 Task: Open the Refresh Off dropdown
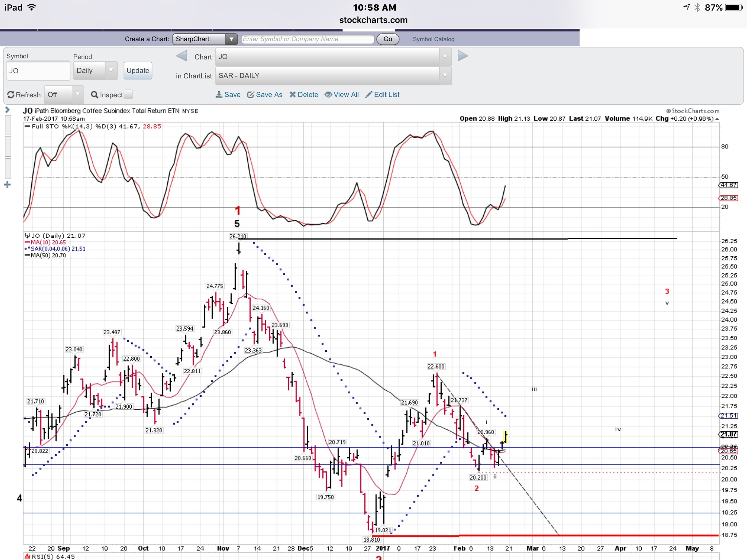64,95
